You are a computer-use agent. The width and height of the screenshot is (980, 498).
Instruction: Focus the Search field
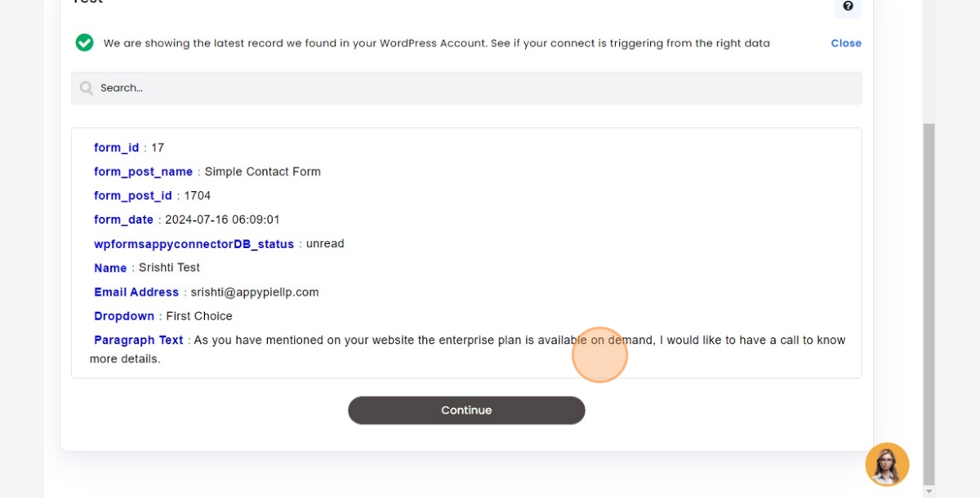click(466, 88)
